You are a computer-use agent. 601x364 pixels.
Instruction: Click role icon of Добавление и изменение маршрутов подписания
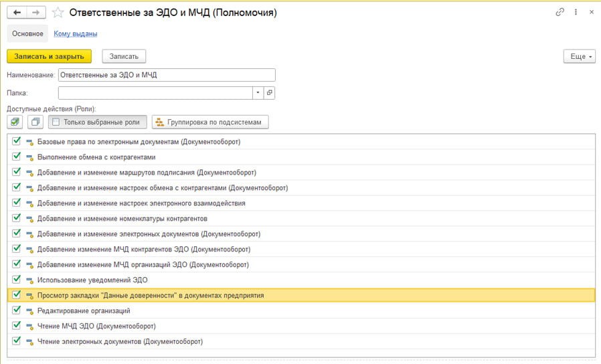[29, 173]
